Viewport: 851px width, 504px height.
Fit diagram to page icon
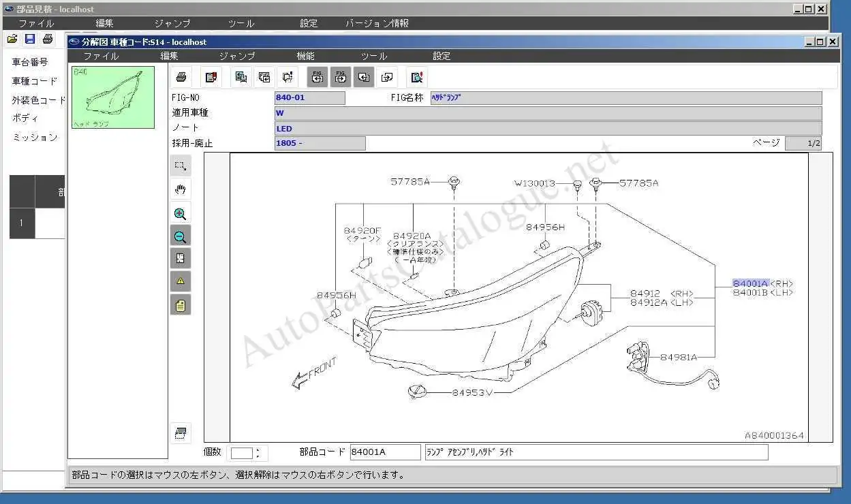pyautogui.click(x=181, y=258)
